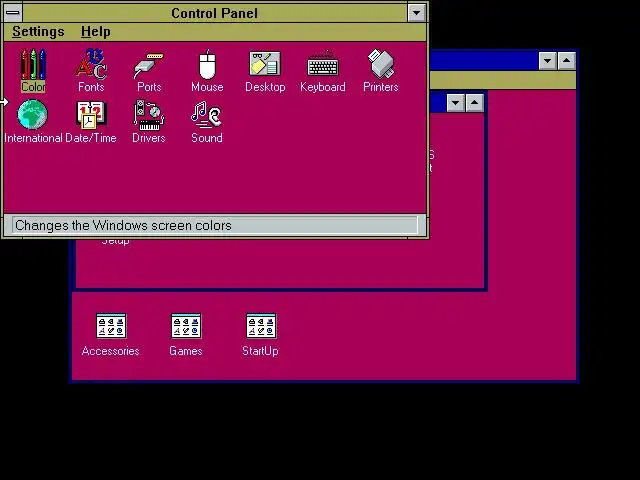Screen dimensions: 640x480
Task: Minimize the Control Panel window
Action: pyautogui.click(x=417, y=13)
